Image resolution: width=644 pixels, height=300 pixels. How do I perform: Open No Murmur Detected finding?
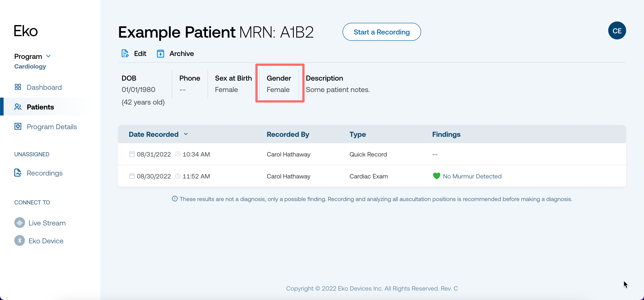[472, 176]
